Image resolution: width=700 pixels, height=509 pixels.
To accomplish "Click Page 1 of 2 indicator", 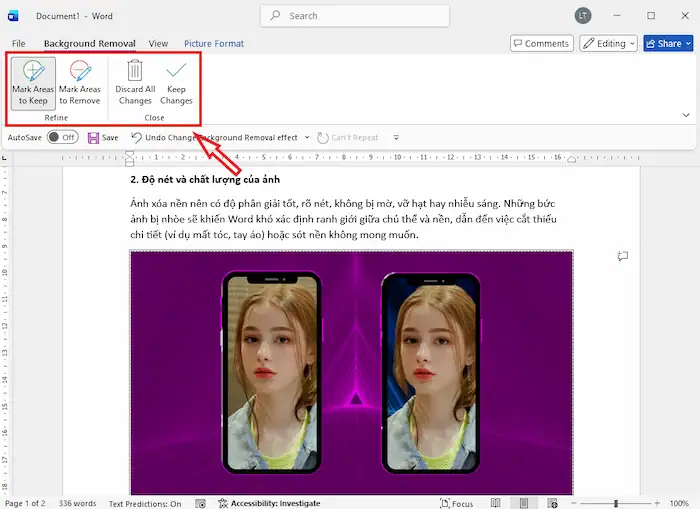I will 25,503.
